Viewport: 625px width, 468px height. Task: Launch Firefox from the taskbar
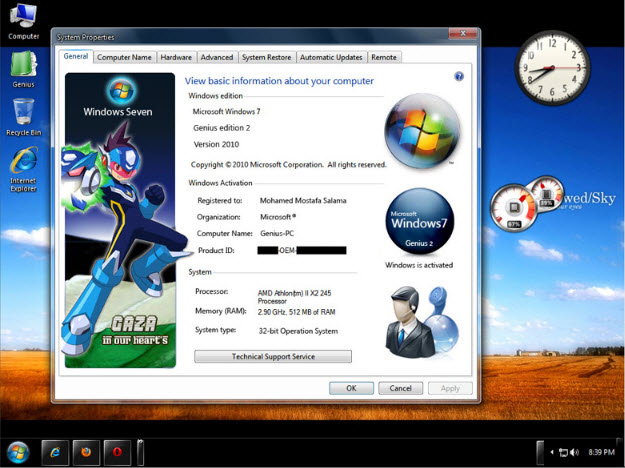click(x=86, y=452)
